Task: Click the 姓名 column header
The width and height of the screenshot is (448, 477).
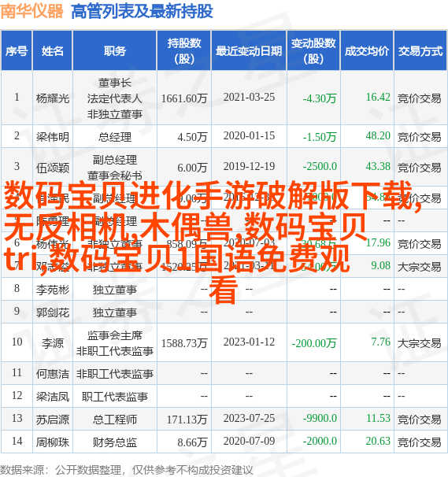Action: click(x=53, y=50)
